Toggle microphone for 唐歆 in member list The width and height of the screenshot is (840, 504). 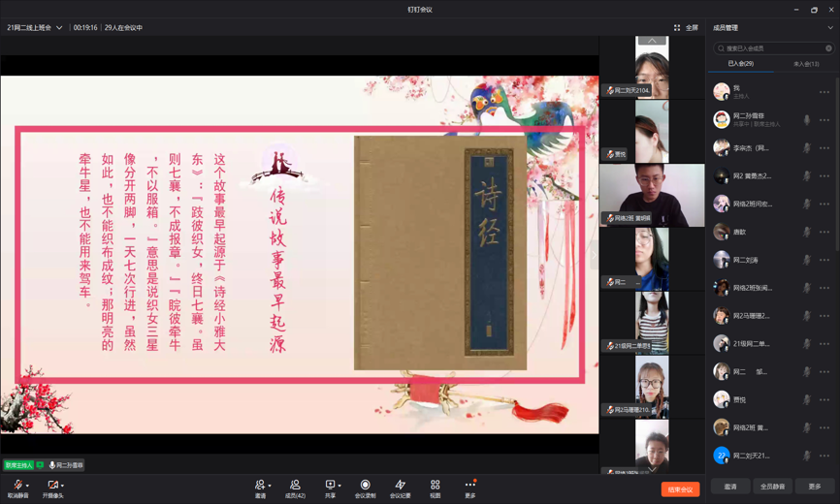[806, 233]
